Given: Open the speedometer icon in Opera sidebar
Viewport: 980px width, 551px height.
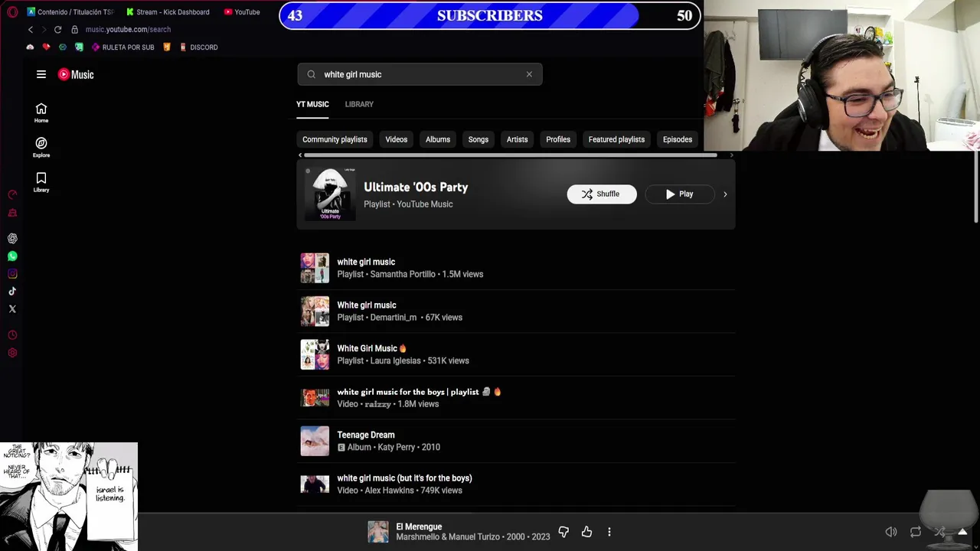Looking at the screenshot, I should [12, 194].
